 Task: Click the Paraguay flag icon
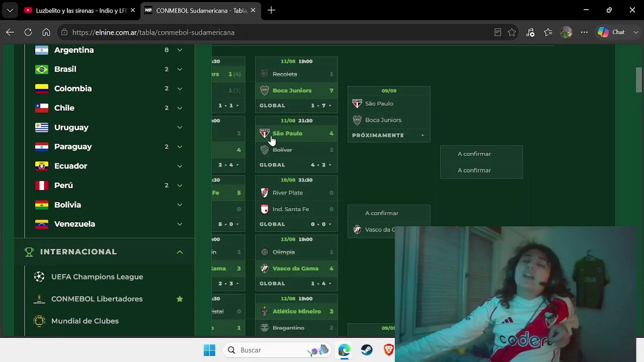click(x=42, y=147)
